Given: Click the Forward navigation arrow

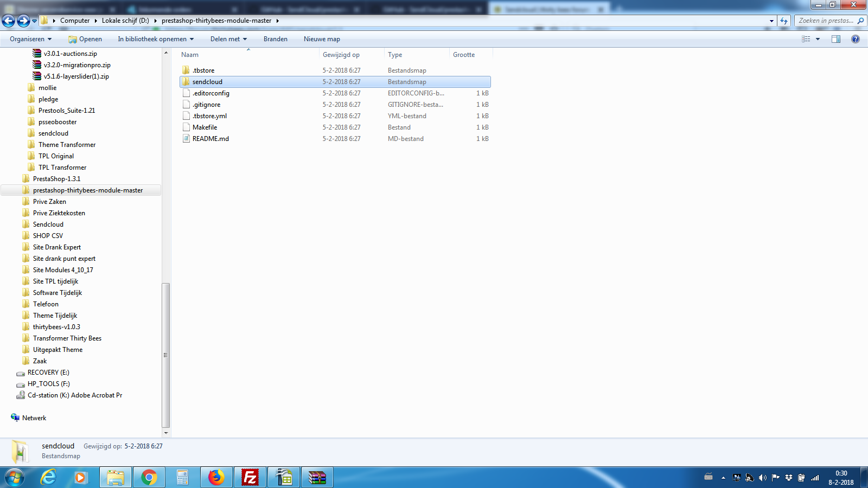Looking at the screenshot, I should 23,21.
